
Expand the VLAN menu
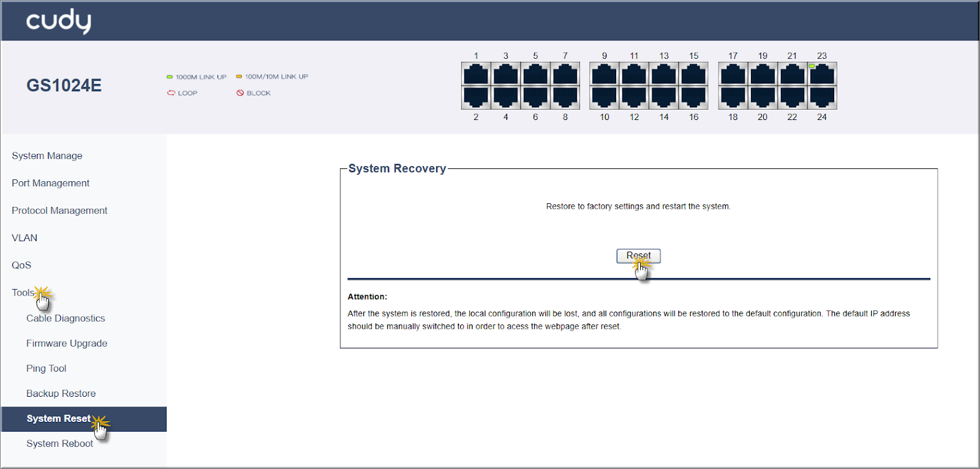pyautogui.click(x=24, y=238)
